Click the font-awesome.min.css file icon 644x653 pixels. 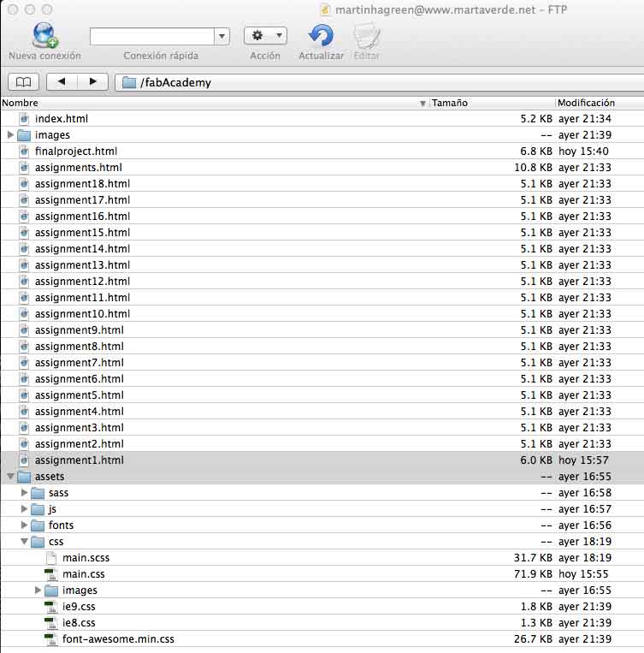[50, 638]
